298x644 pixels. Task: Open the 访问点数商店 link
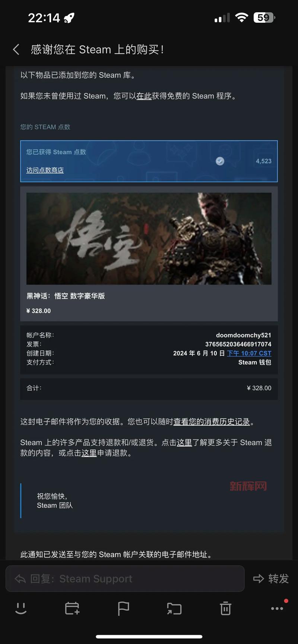(45, 170)
